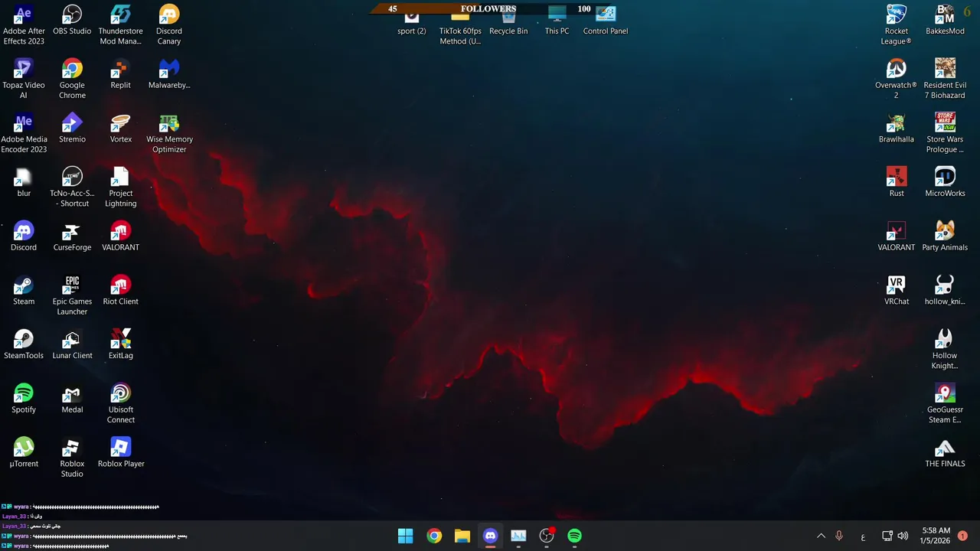Open the Roblox Player shortcut

(121, 452)
